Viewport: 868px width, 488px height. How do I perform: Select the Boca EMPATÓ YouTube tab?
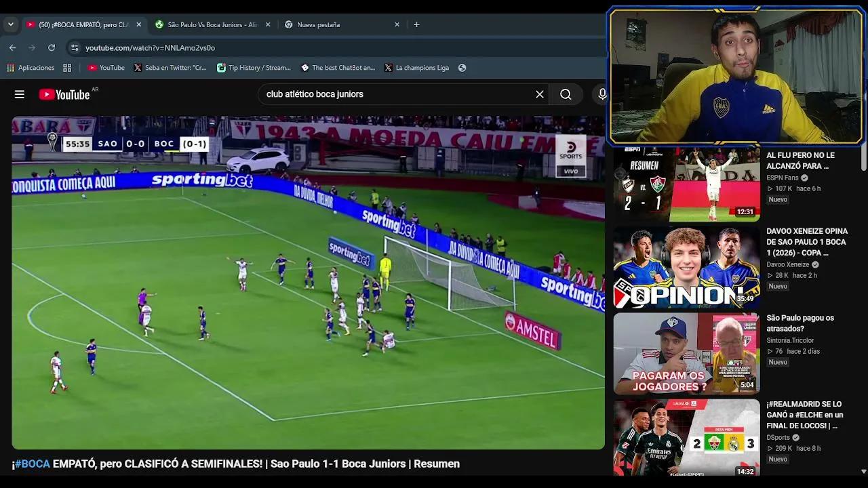(83, 24)
